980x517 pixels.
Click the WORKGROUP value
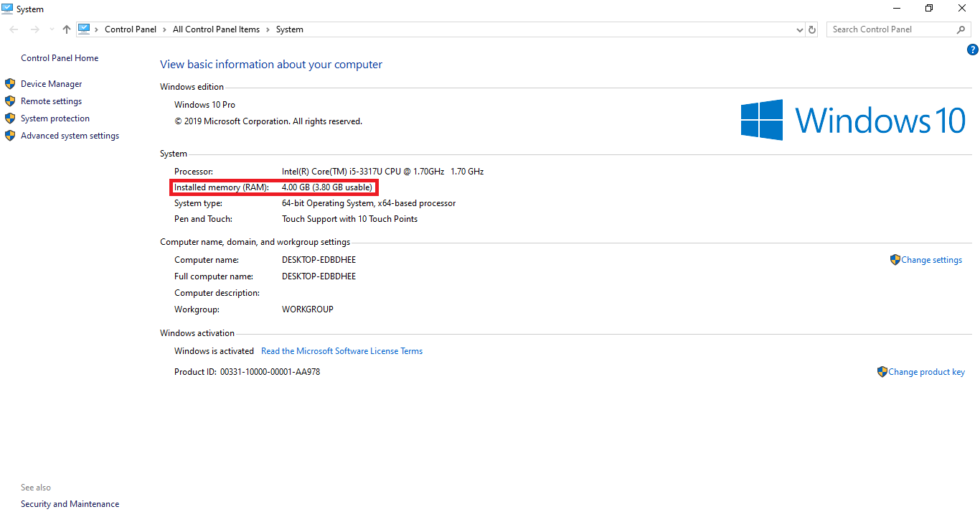click(308, 309)
